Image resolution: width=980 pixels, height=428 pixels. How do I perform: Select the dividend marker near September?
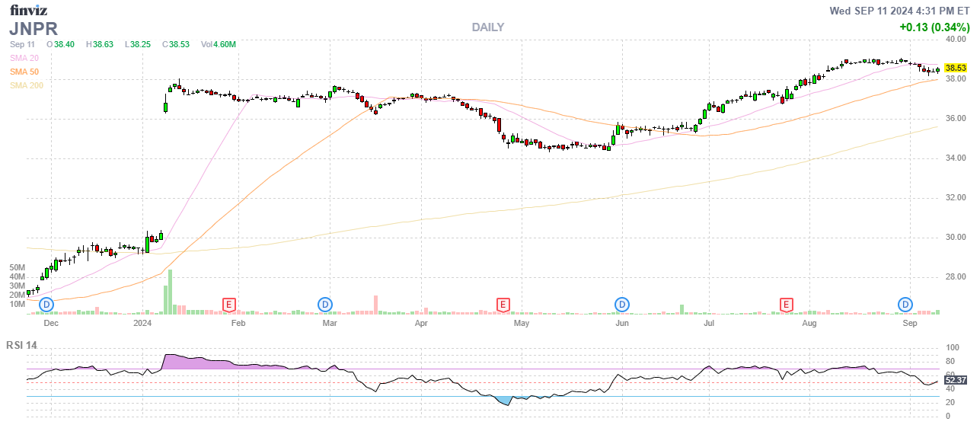click(x=905, y=305)
